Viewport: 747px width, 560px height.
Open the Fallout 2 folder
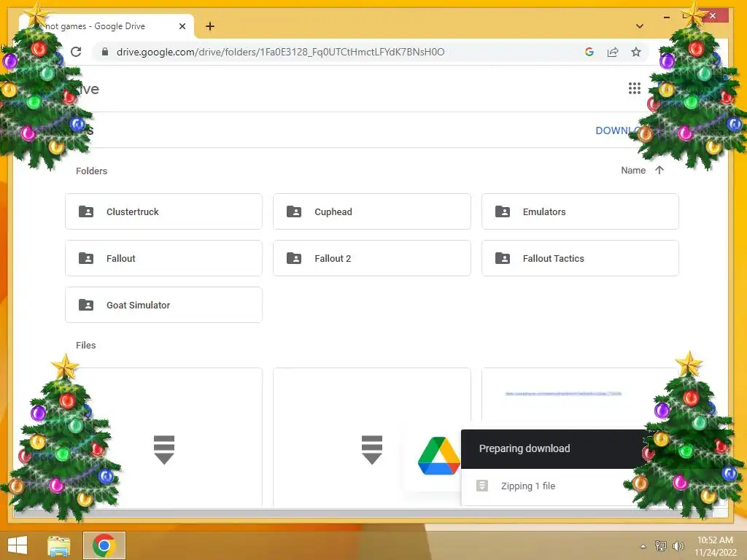(x=371, y=258)
